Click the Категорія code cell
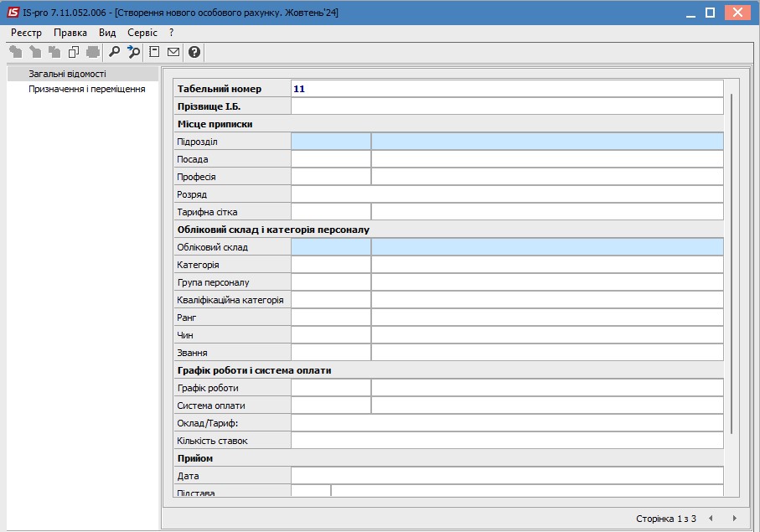This screenshot has width=760, height=532. [x=331, y=265]
